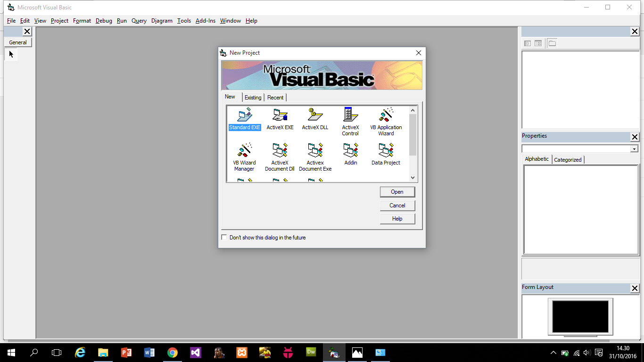The image size is (644, 362).
Task: Close the Form Layout panel
Action: (x=635, y=288)
